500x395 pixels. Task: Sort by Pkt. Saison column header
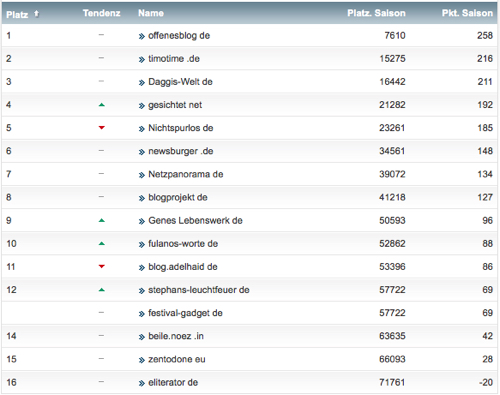[467, 13]
